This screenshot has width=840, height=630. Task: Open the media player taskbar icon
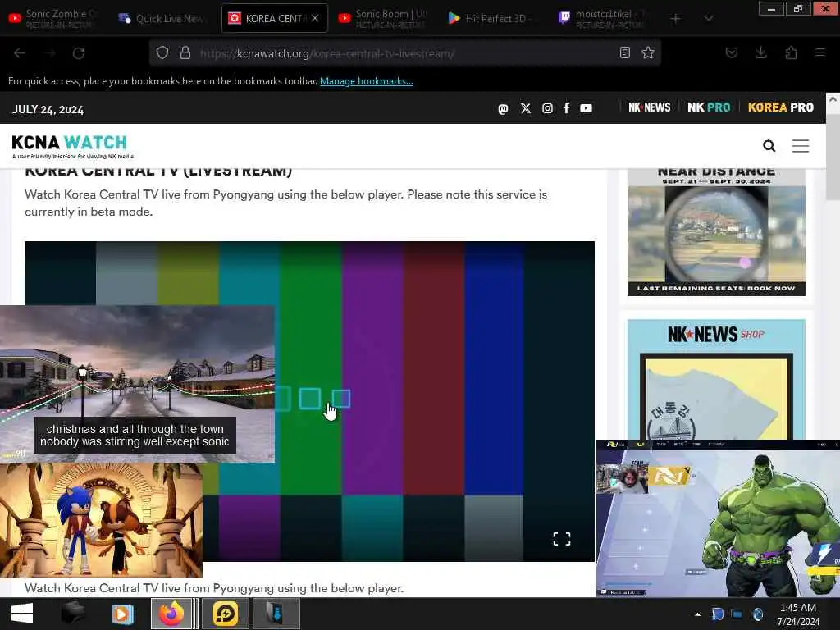click(122, 614)
